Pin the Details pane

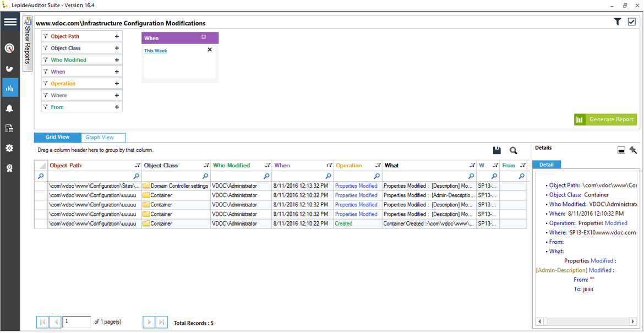click(633, 150)
